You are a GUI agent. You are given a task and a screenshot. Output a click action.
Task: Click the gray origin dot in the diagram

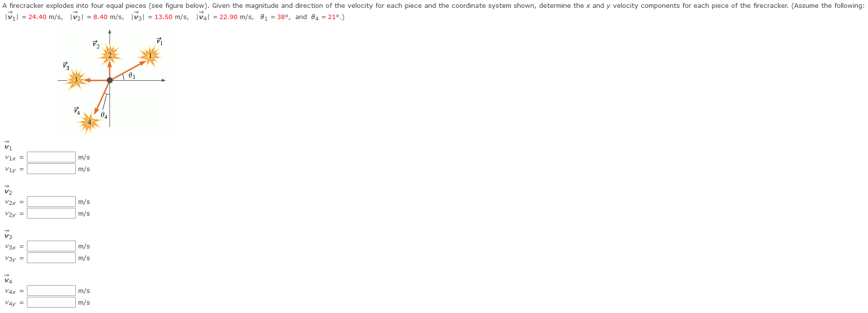click(x=109, y=80)
